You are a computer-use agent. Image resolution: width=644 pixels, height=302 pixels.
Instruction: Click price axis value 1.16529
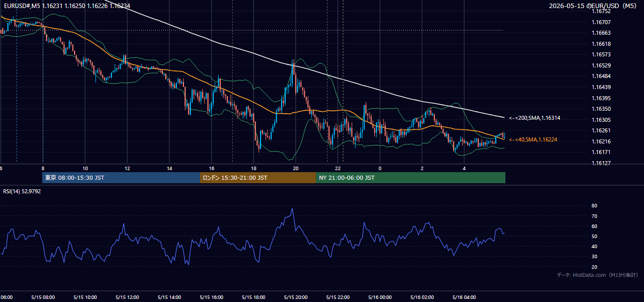[x=601, y=65]
